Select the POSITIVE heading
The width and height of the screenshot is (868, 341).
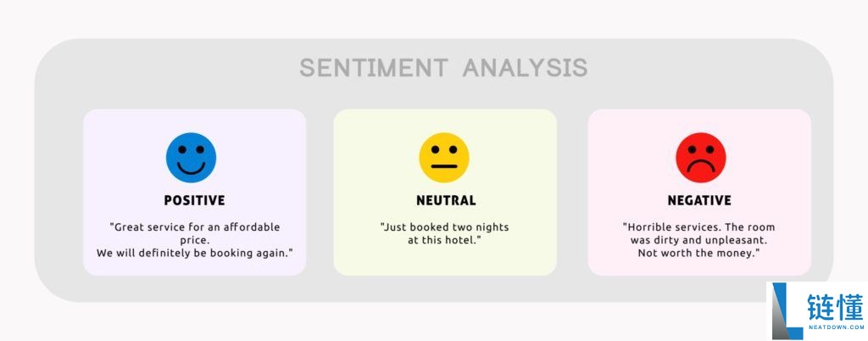tap(194, 200)
